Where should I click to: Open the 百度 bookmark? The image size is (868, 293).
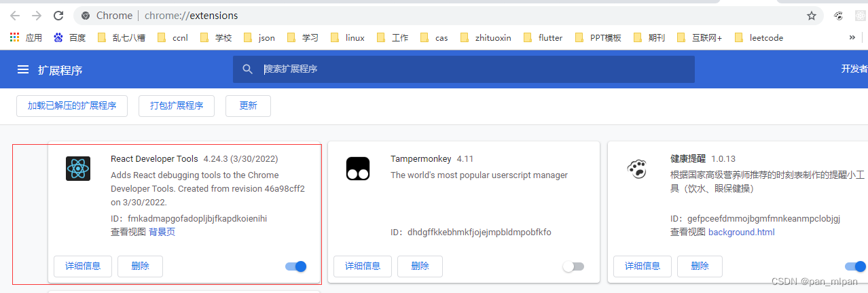(69, 37)
